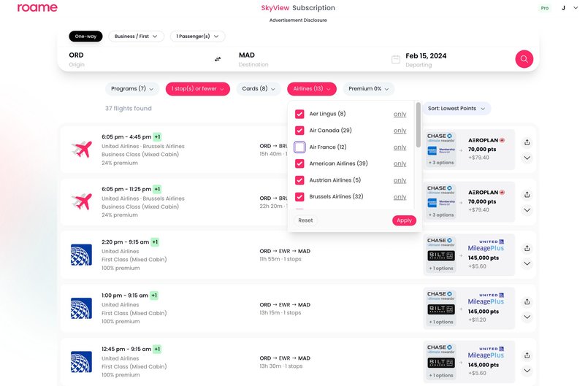The height and width of the screenshot is (386, 588).
Task: Uncheck the Aer Lingus checkbox
Action: 299,114
